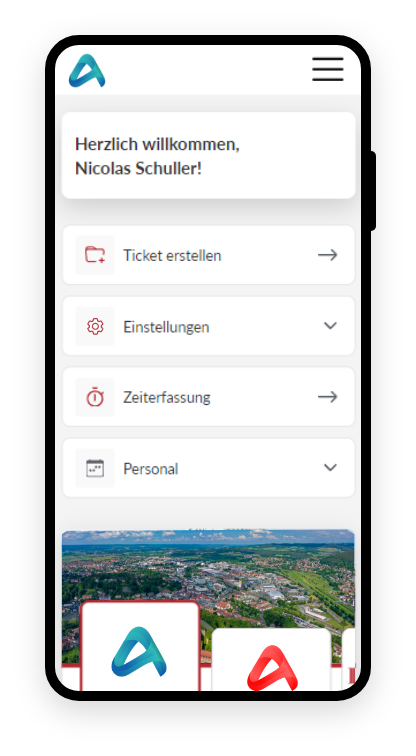Expand the Einstellungen chevron

pyautogui.click(x=330, y=326)
